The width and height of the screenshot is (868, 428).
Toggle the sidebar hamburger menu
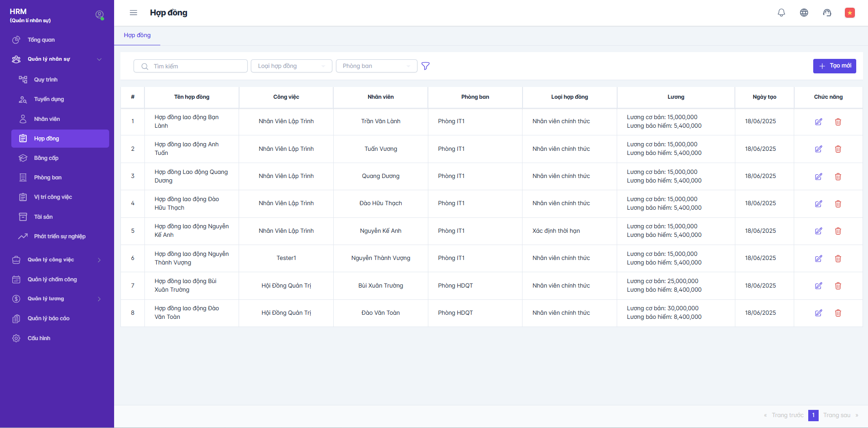(133, 13)
